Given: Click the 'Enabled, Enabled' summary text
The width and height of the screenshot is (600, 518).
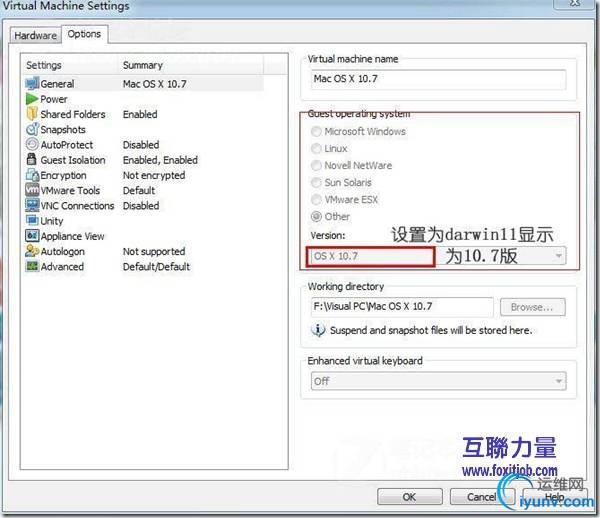Looking at the screenshot, I should tap(160, 160).
